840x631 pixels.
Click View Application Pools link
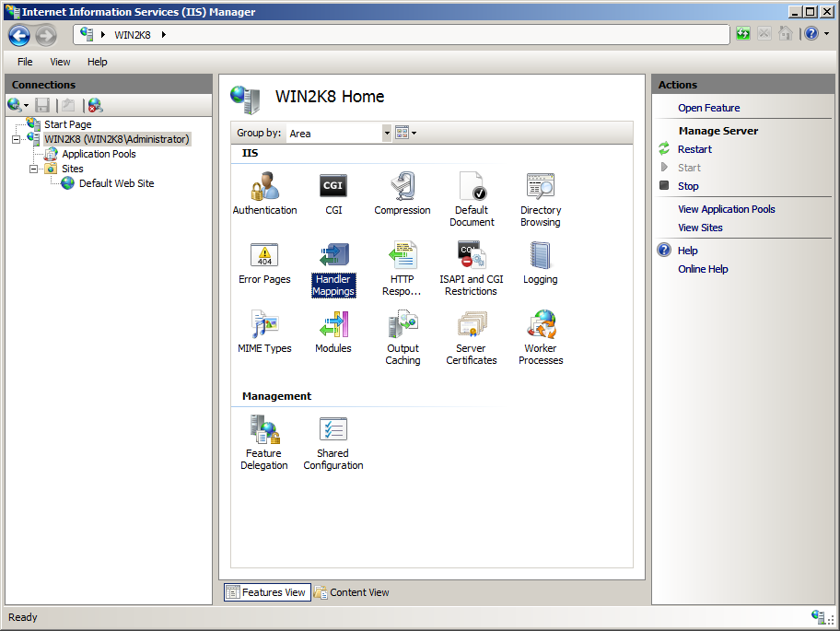726,209
